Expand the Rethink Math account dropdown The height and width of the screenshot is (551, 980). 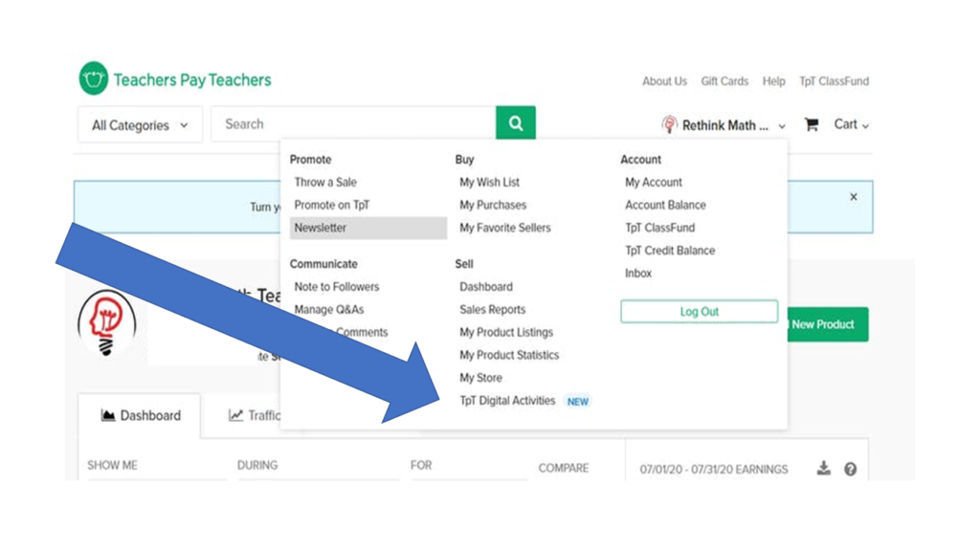(x=782, y=126)
